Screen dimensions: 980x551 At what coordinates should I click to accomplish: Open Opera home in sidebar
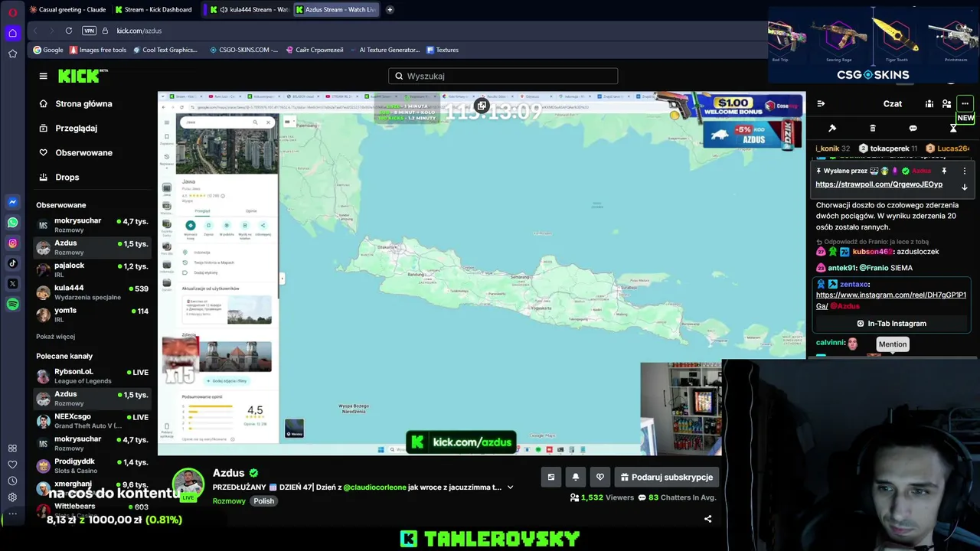[12, 33]
